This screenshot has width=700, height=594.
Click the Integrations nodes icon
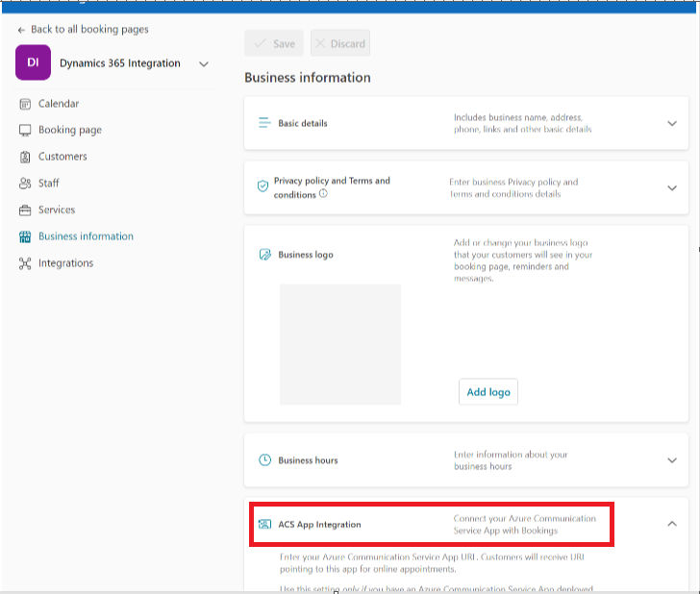pos(25,263)
